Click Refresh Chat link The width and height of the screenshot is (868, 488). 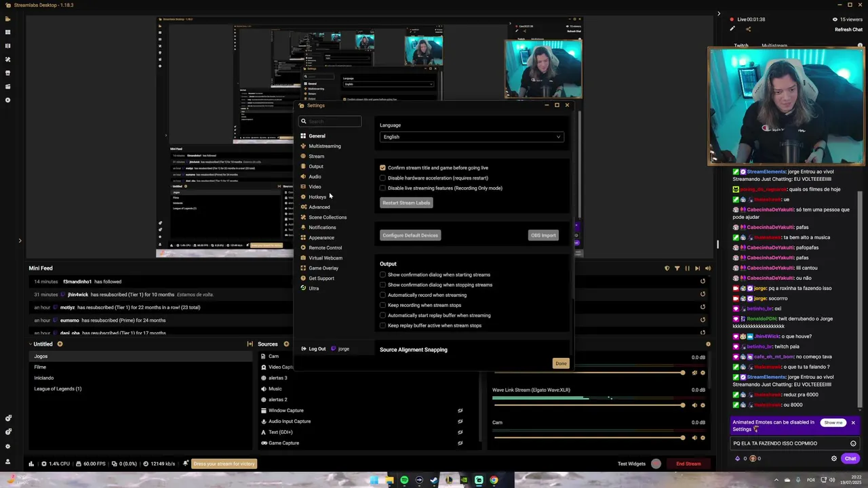click(848, 30)
